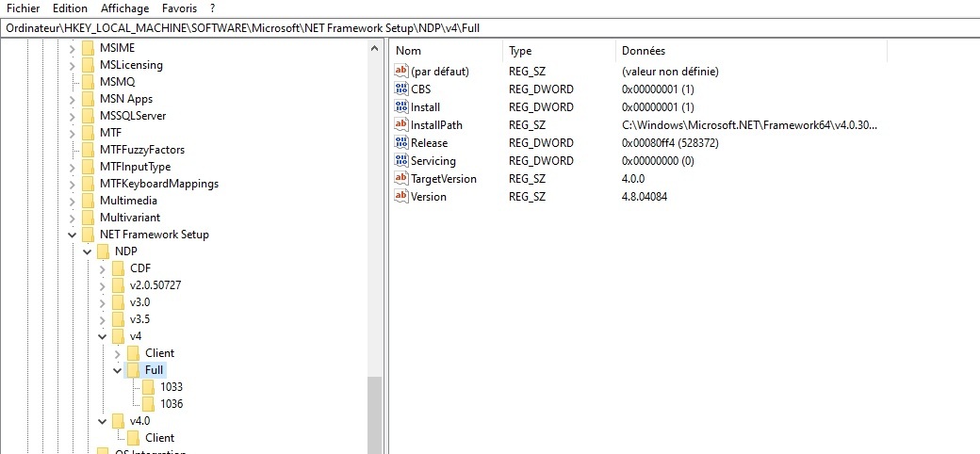Click the Servicing DWORD value icon
The height and width of the screenshot is (454, 980).
click(401, 160)
